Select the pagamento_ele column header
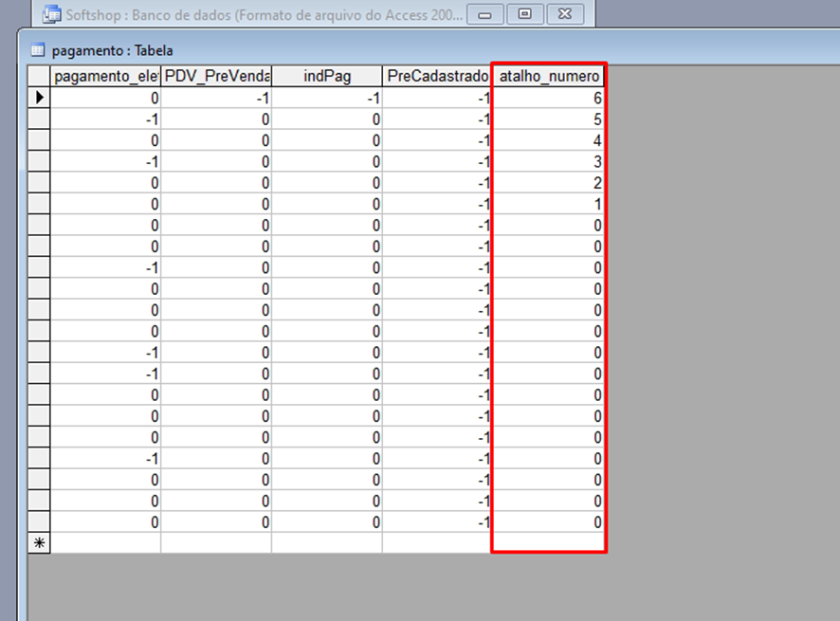This screenshot has width=840, height=621. pyautogui.click(x=105, y=76)
